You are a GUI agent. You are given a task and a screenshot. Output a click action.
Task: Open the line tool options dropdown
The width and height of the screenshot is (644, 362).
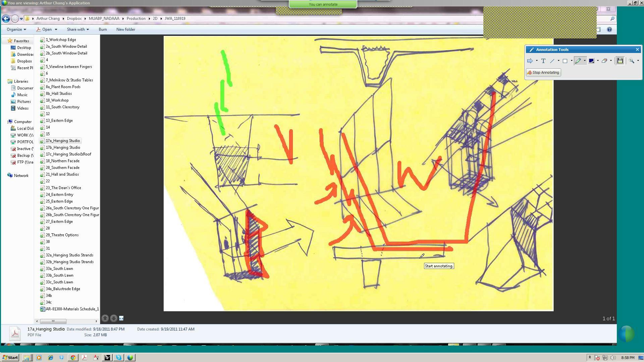[558, 61]
